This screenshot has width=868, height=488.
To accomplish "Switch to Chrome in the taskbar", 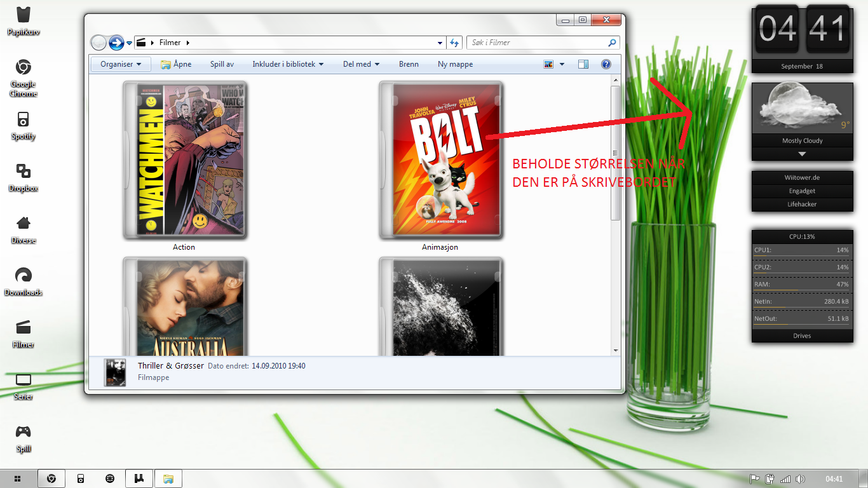I will coord(52,478).
